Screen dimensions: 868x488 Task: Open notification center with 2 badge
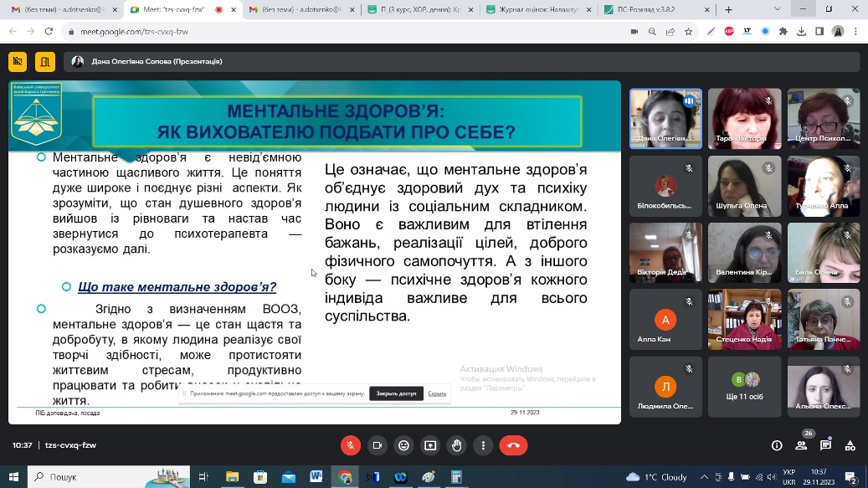[851, 477]
